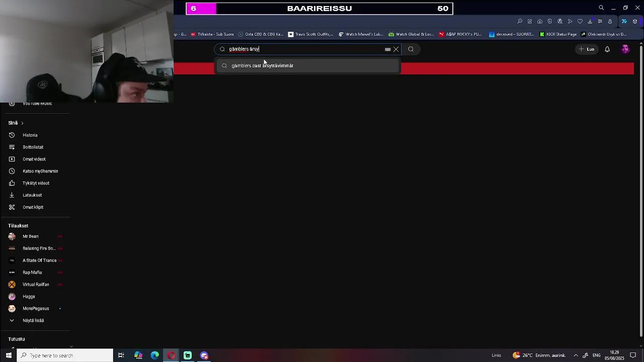Open the Opera GX taskbar icon
This screenshot has height=362, width=644.
pyautogui.click(x=172, y=355)
